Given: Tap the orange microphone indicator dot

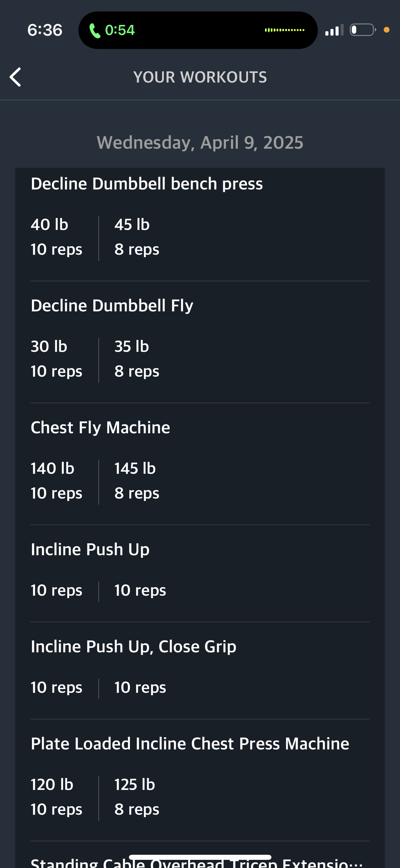Looking at the screenshot, I should click(386, 30).
